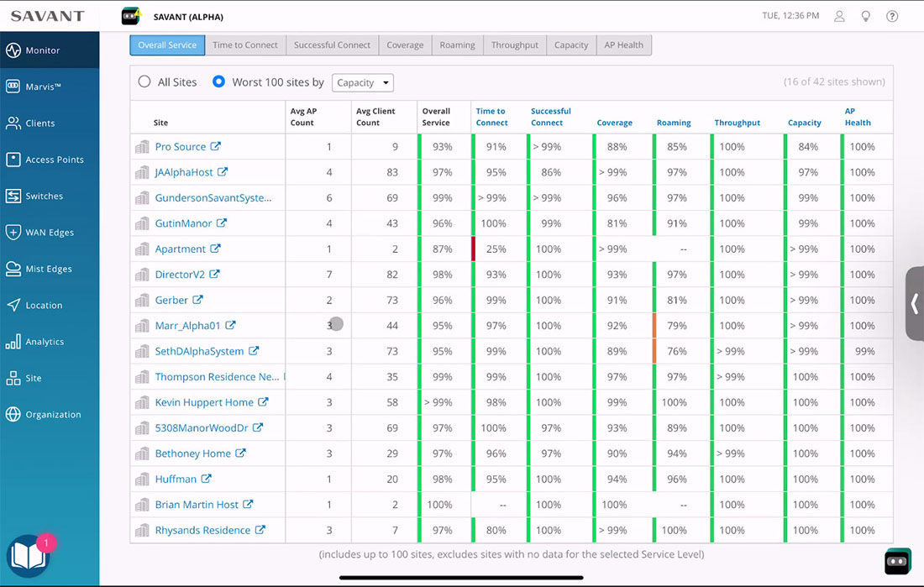Open the Thompson Residence site link
The width and height of the screenshot is (924, 587).
pyautogui.click(x=217, y=376)
